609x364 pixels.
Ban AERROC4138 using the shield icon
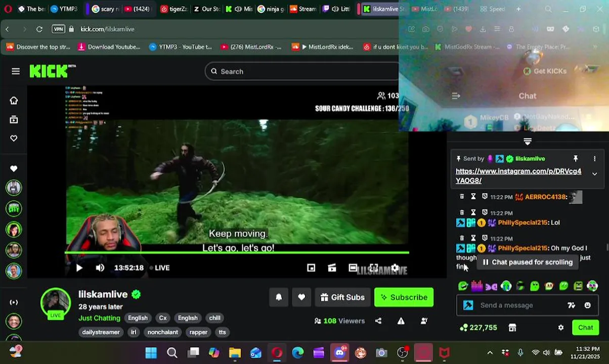485,197
